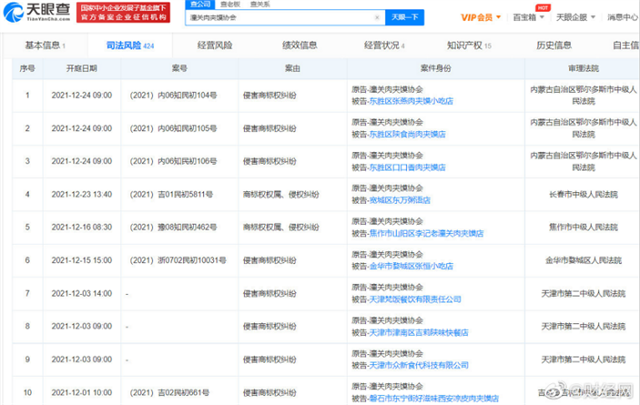Screen dimensions: 640x405
Task: Open the defendant link in row 4
Action: click(400, 200)
